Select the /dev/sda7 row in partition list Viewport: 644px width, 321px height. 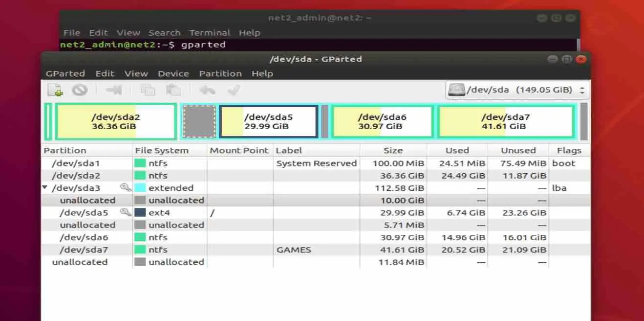(316, 250)
